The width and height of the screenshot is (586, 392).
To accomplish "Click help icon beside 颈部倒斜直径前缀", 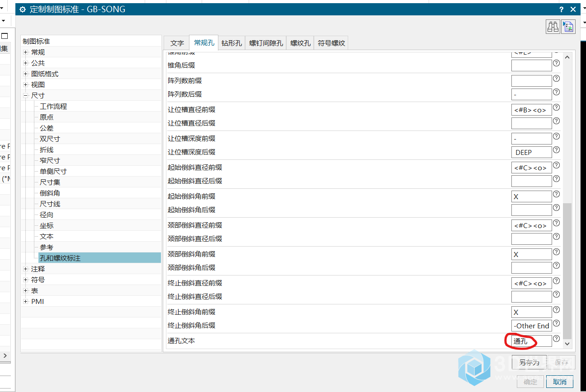I will (556, 223).
